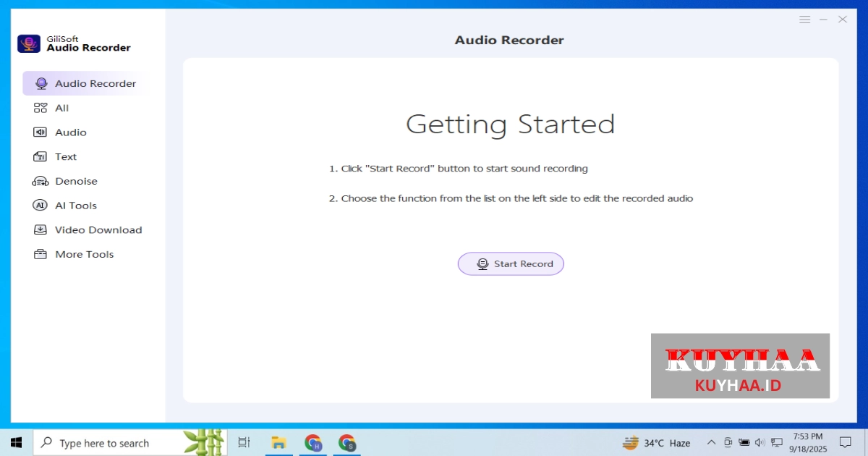
Task: Click the Video Download arrow icon
Action: tap(41, 229)
